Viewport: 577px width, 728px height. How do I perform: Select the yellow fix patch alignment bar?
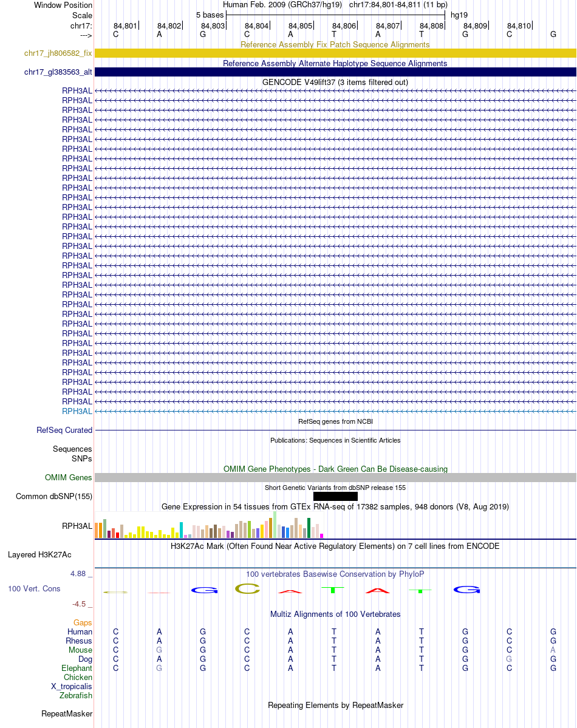pyautogui.click(x=335, y=53)
